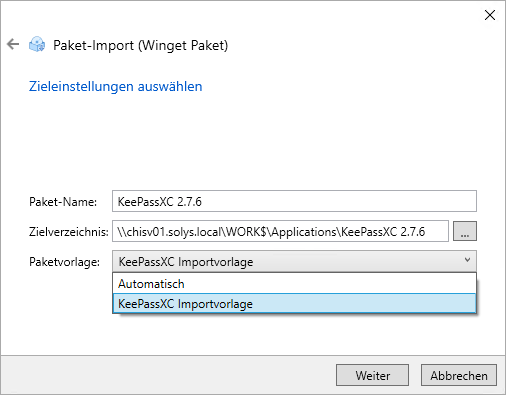Cancel import with the Abbrechen button
Image resolution: width=506 pixels, height=395 pixels.
pyautogui.click(x=459, y=375)
